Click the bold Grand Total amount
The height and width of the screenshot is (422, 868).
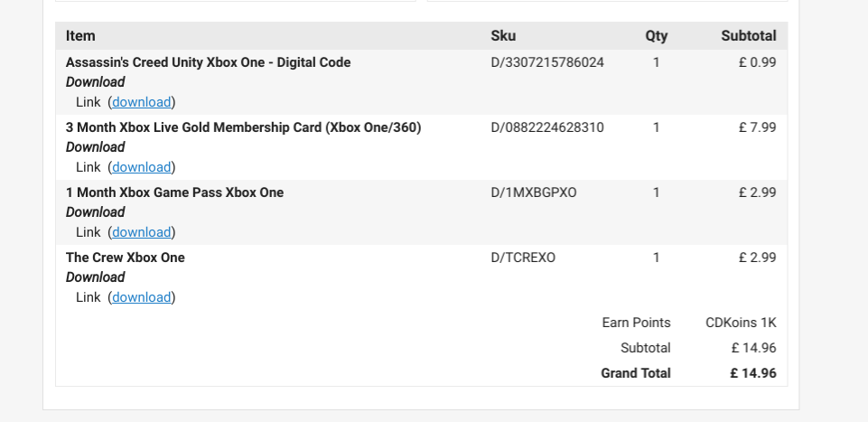tap(752, 373)
